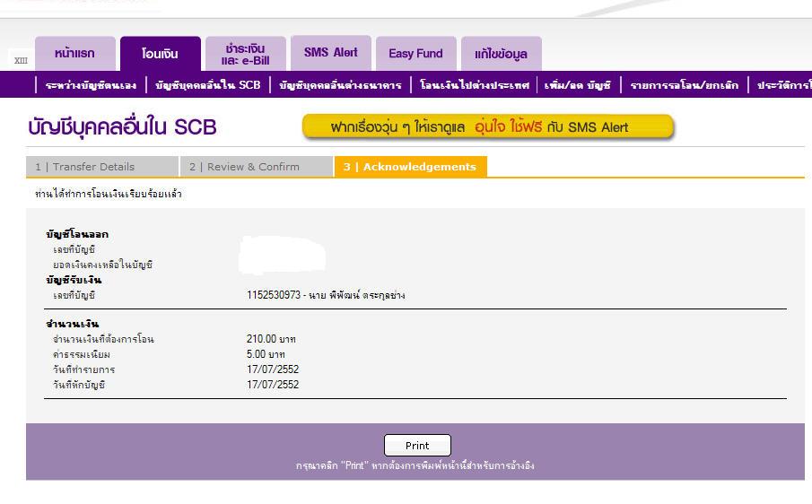
Task: Click the Print button
Action: click(417, 446)
